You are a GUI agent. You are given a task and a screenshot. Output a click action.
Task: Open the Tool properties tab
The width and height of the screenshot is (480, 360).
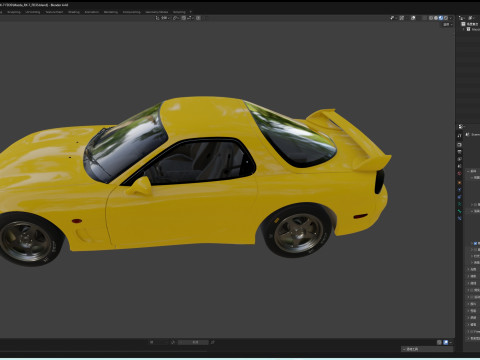pyautogui.click(x=459, y=136)
